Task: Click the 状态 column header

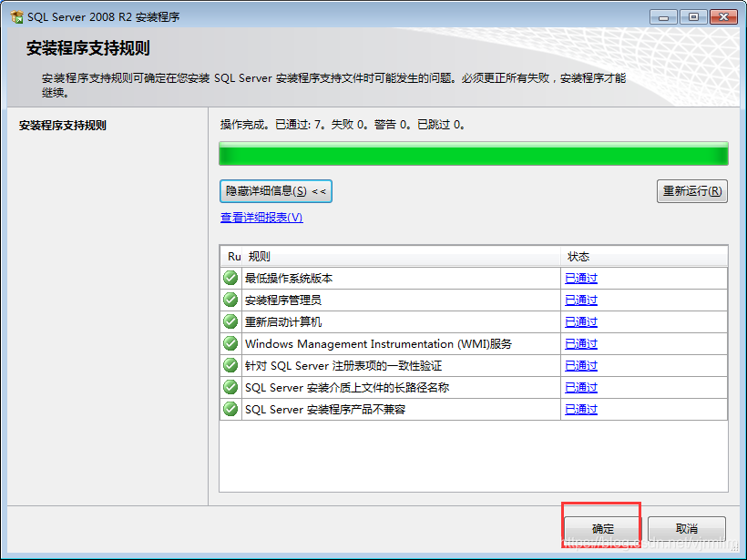Action: tap(644, 257)
